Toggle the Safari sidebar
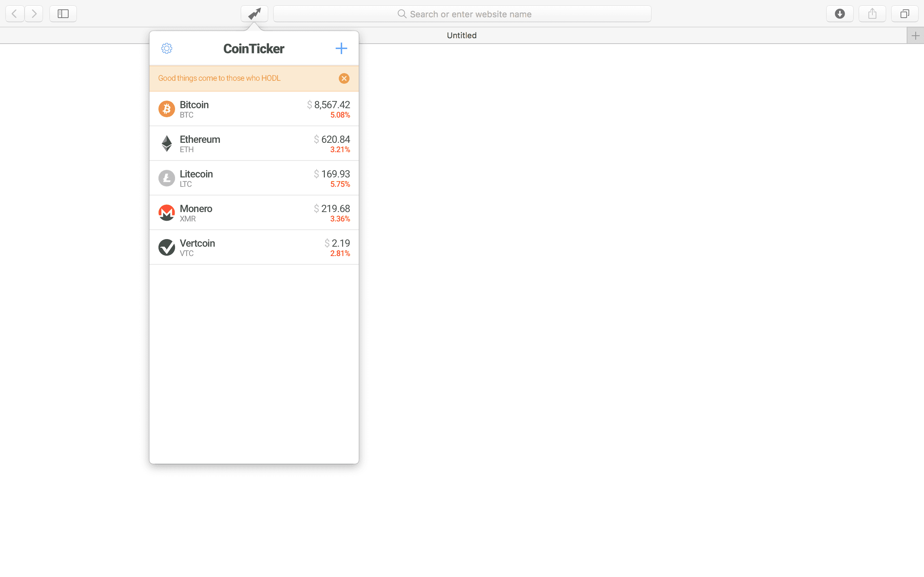 click(x=63, y=14)
